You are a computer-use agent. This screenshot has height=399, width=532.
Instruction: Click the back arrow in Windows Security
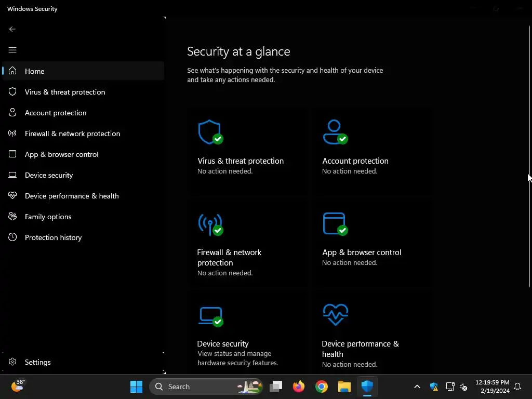(x=12, y=29)
